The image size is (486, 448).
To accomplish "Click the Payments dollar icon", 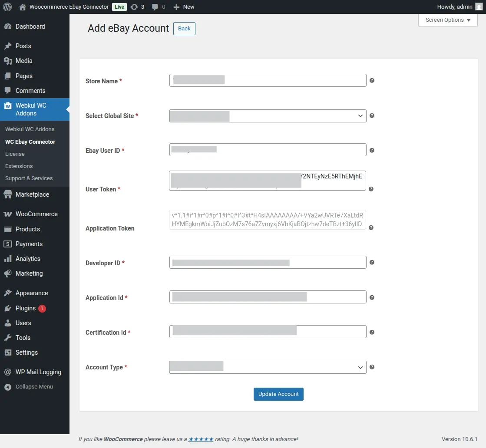I will point(8,244).
